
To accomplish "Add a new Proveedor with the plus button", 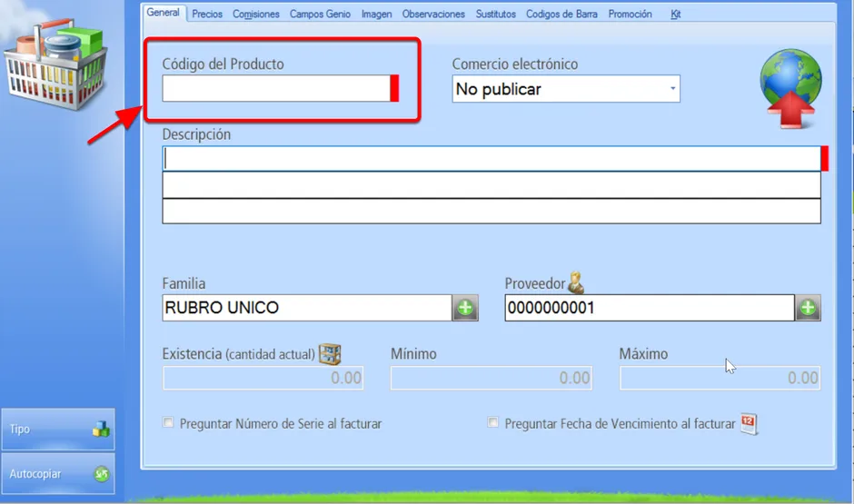I will click(808, 308).
